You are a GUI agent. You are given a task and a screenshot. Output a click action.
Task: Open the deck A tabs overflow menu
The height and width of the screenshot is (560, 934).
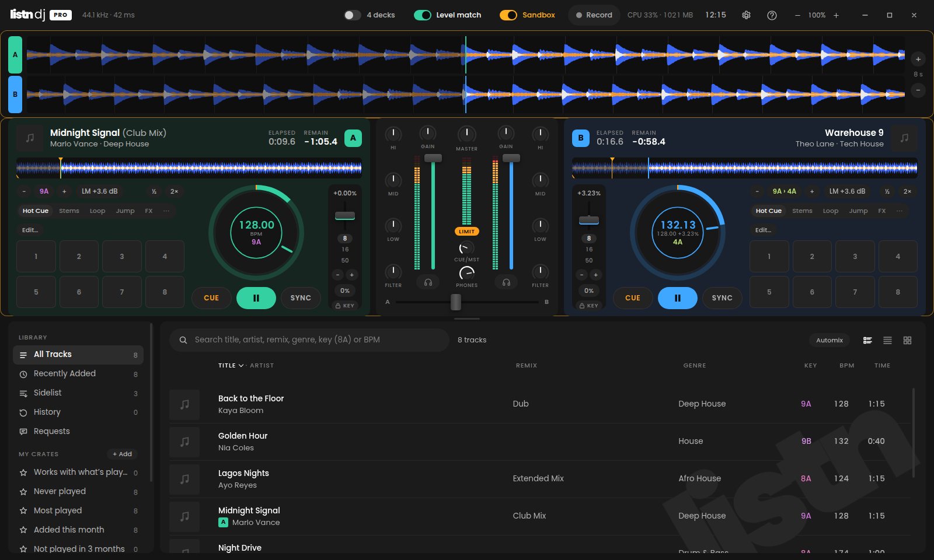[166, 211]
